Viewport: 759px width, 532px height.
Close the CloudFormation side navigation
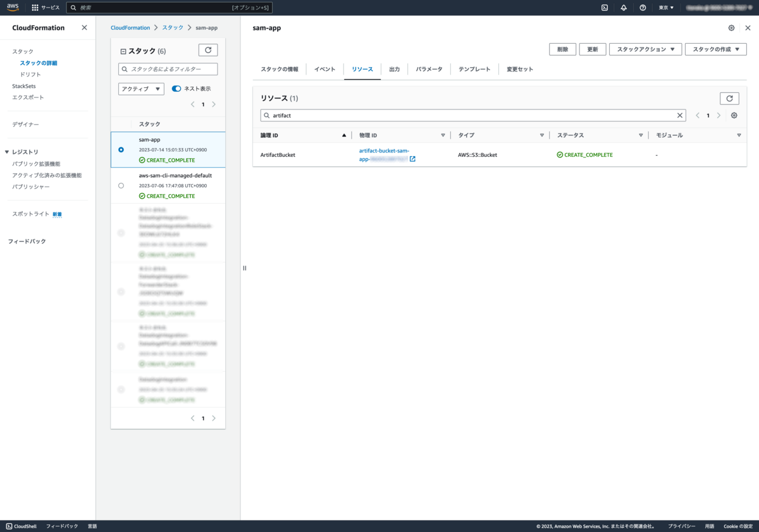[x=84, y=28]
